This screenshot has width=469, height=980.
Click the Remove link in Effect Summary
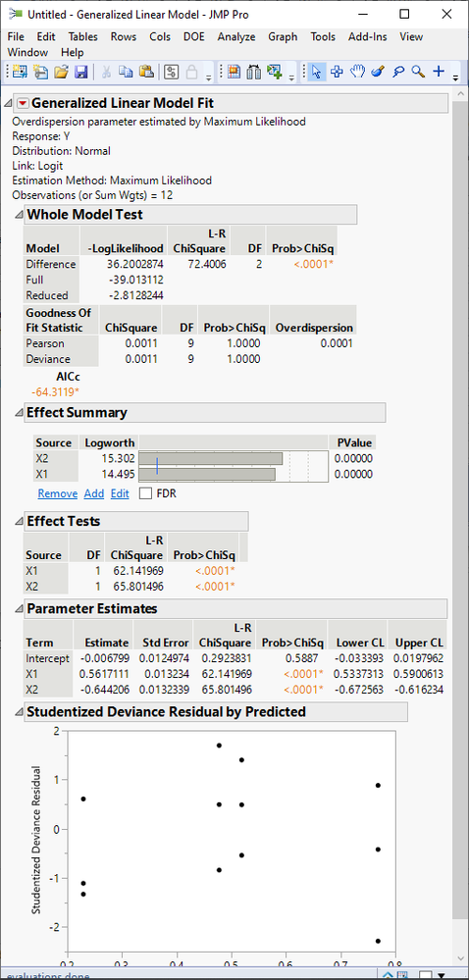pos(58,493)
